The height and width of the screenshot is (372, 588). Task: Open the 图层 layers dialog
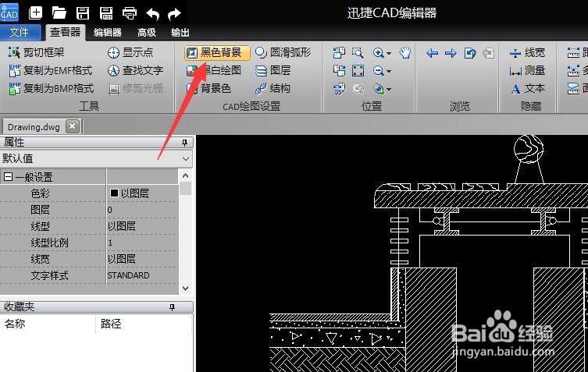[x=273, y=70]
